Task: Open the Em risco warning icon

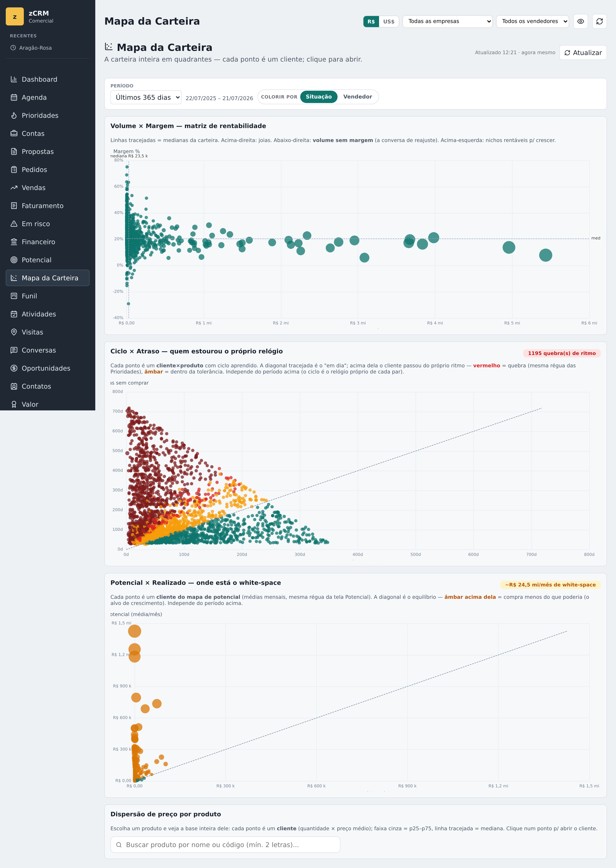Action: pos(14,224)
